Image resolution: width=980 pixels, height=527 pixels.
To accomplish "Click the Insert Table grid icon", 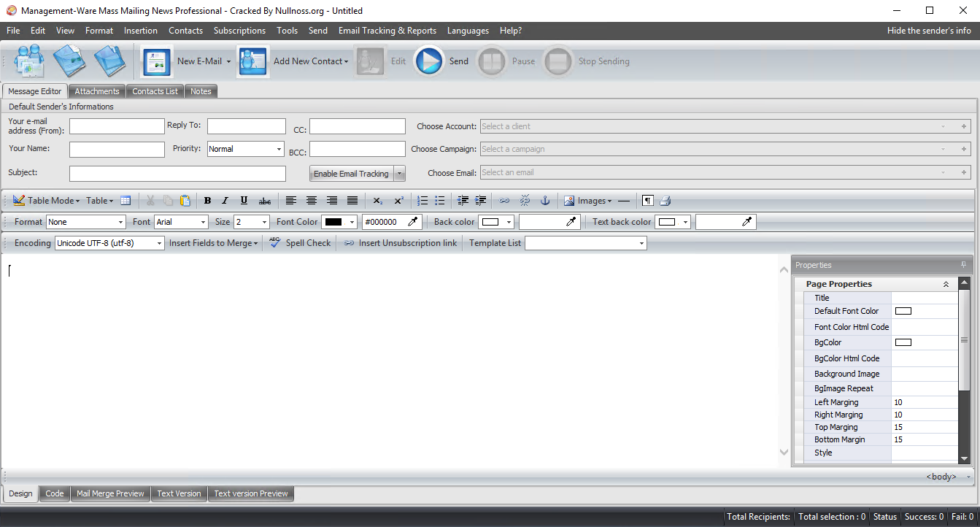I will tap(126, 201).
